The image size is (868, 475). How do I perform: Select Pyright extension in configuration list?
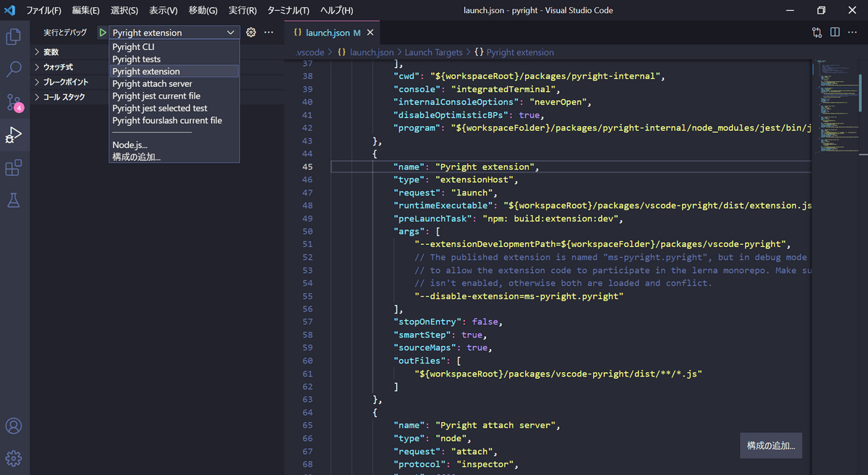click(x=174, y=72)
